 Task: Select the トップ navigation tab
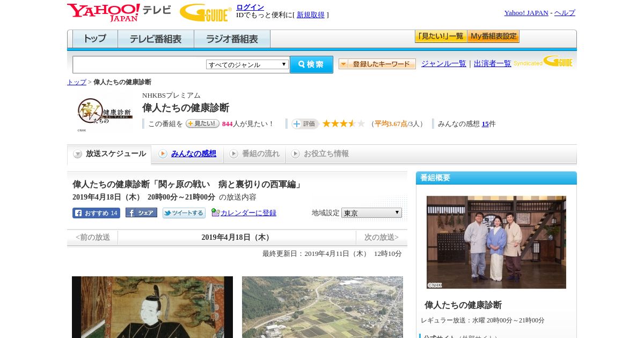95,39
